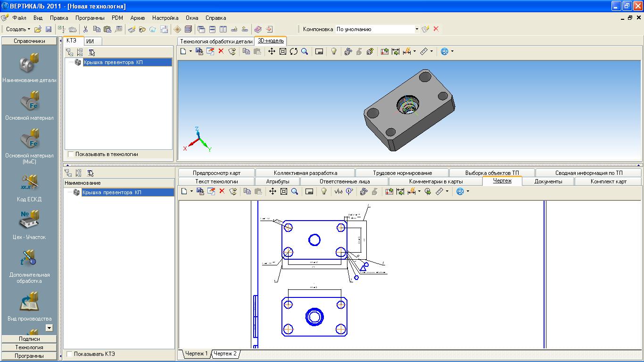644x362 pixels.
Task: Open the Настройка menu
Action: pos(165,18)
